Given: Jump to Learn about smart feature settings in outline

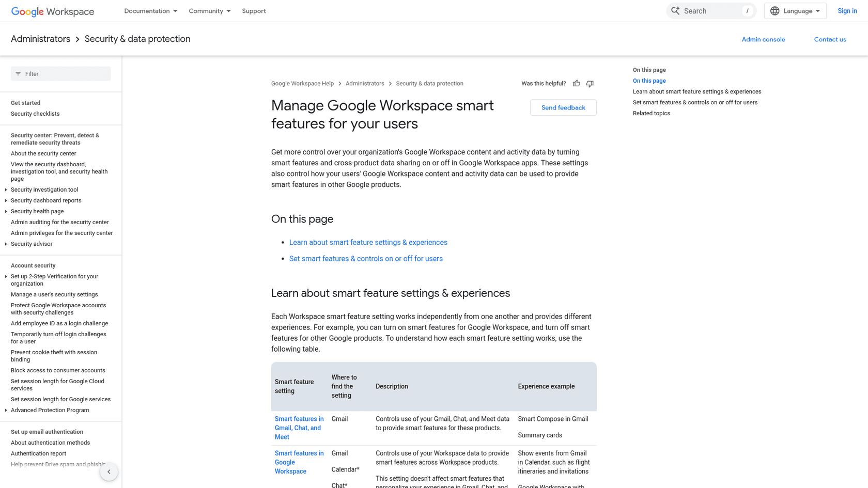Looking at the screenshot, I should (x=697, y=91).
